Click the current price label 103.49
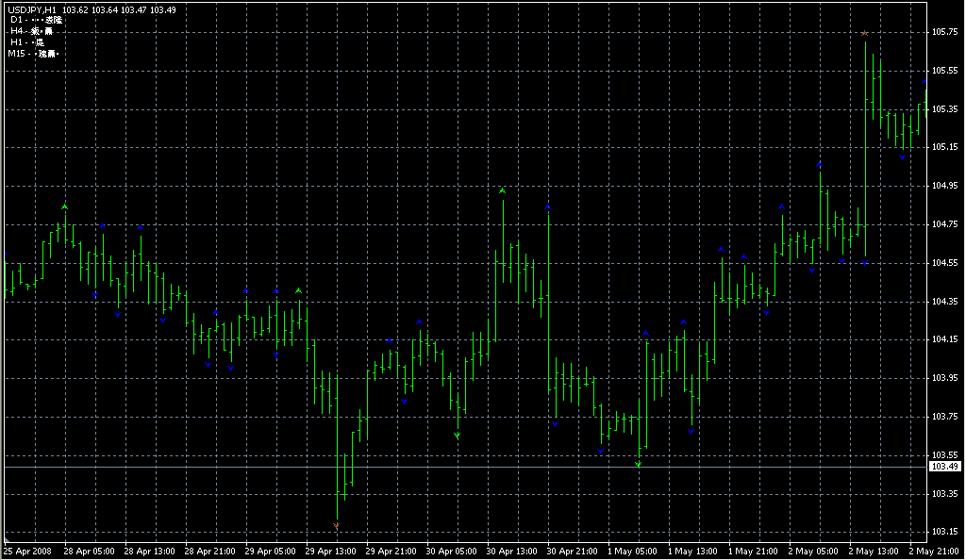Screen dimensions: 966x560 click(944, 467)
